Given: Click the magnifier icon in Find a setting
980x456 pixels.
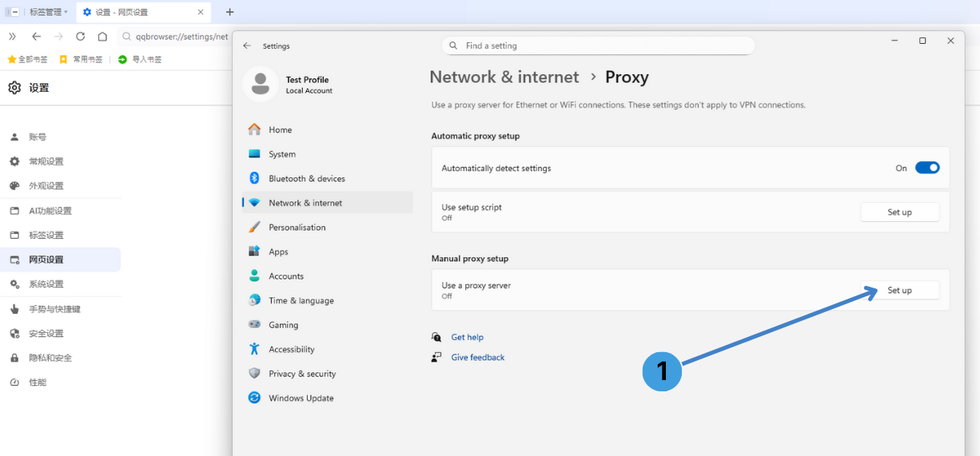Looking at the screenshot, I should click(453, 46).
